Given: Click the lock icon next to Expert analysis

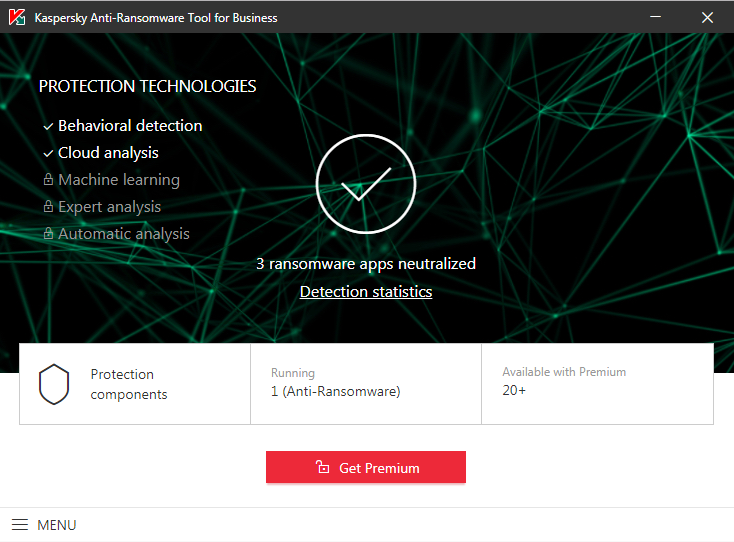Looking at the screenshot, I should click(48, 206).
